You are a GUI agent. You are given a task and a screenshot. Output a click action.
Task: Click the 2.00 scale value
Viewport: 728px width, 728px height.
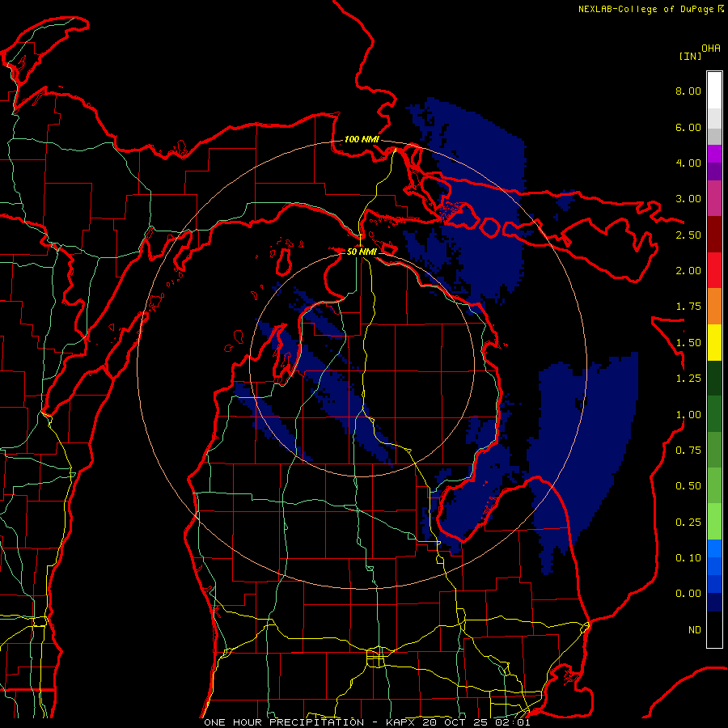click(688, 271)
